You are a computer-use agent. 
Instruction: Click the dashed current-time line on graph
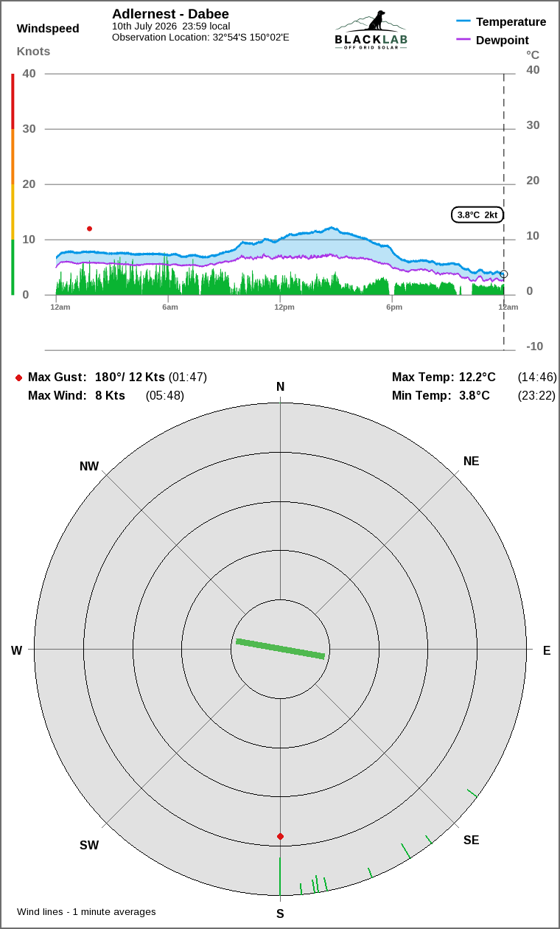pos(504,212)
